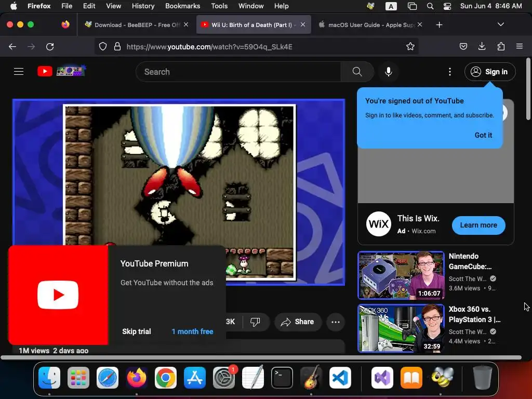Close the macOS User Guide tab
The height and width of the screenshot is (399, 532).
click(x=420, y=24)
